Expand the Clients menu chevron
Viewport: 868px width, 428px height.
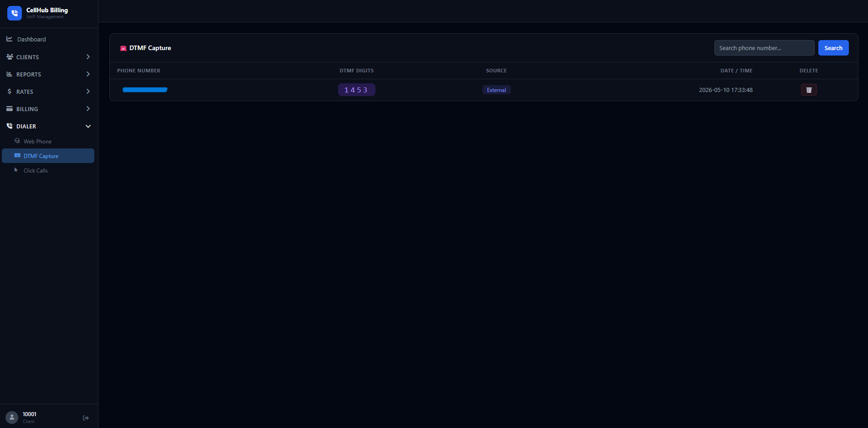coord(88,57)
